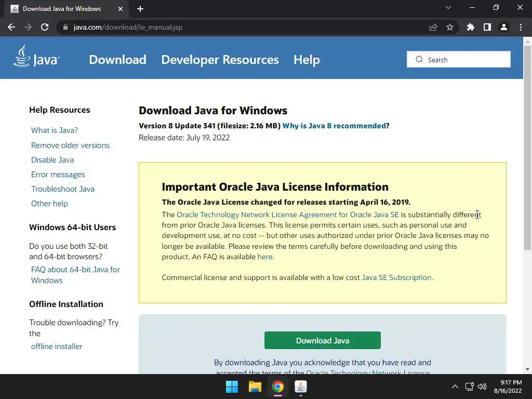The width and height of the screenshot is (532, 399).
Task: Open Windows Start menu
Action: click(232, 387)
